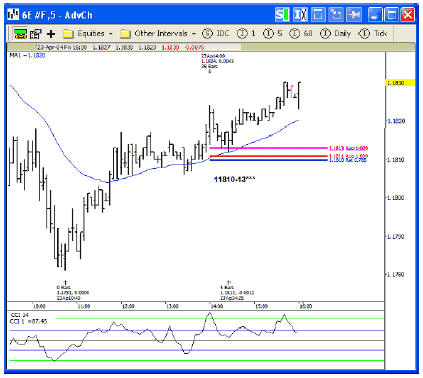Click the 14:00 time axis label
This screenshot has height=378, width=423.
click(217, 306)
